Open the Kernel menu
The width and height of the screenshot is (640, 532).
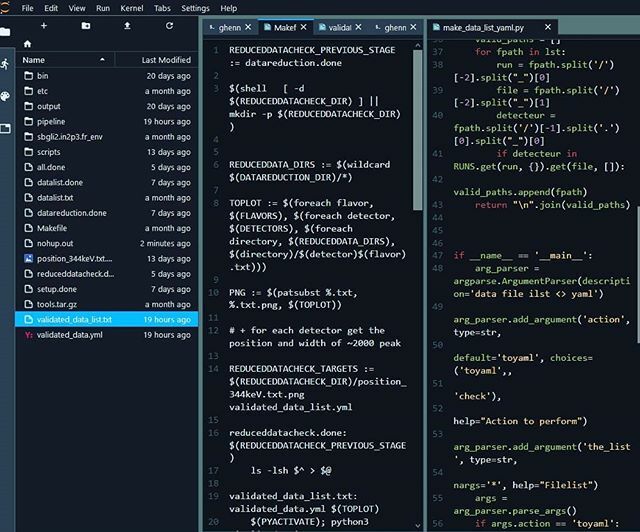[132, 8]
